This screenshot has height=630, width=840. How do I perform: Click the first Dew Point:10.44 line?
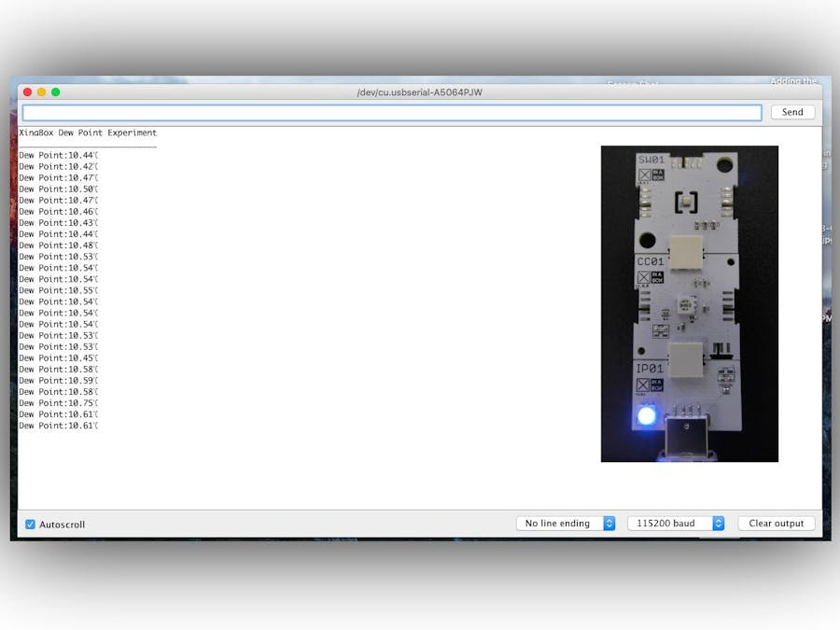point(59,155)
